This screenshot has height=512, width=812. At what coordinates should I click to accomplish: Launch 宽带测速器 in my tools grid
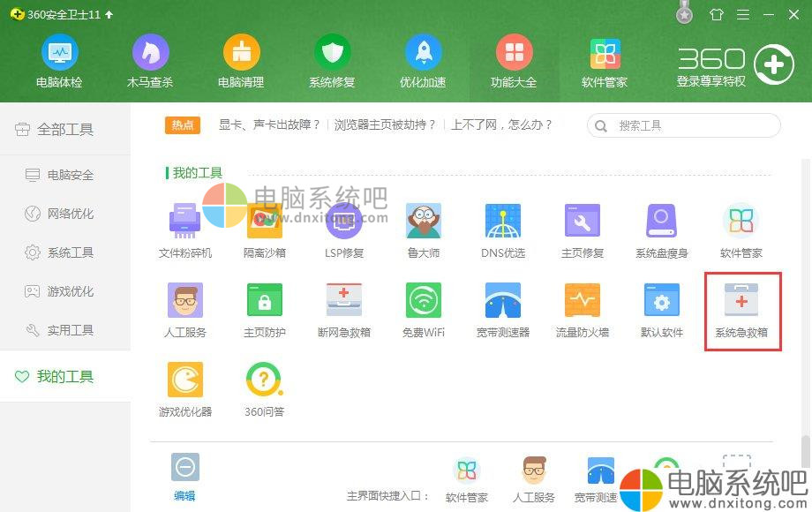click(x=503, y=310)
